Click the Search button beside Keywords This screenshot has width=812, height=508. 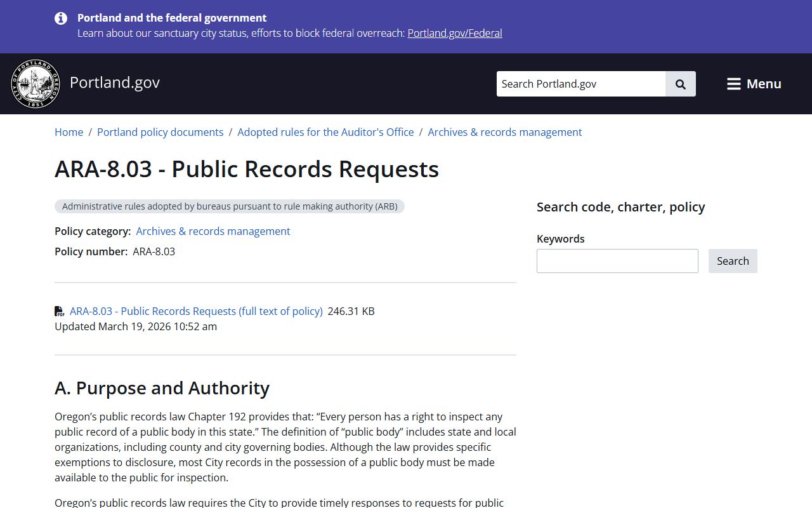[x=733, y=261]
